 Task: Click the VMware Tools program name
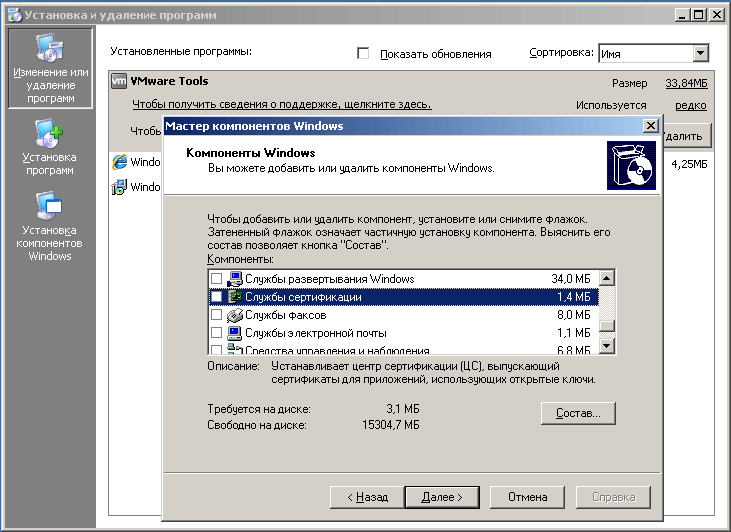[169, 81]
